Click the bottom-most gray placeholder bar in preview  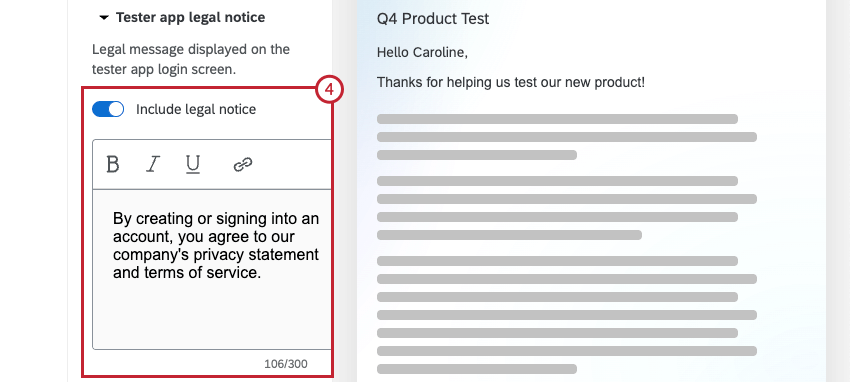click(x=476, y=369)
